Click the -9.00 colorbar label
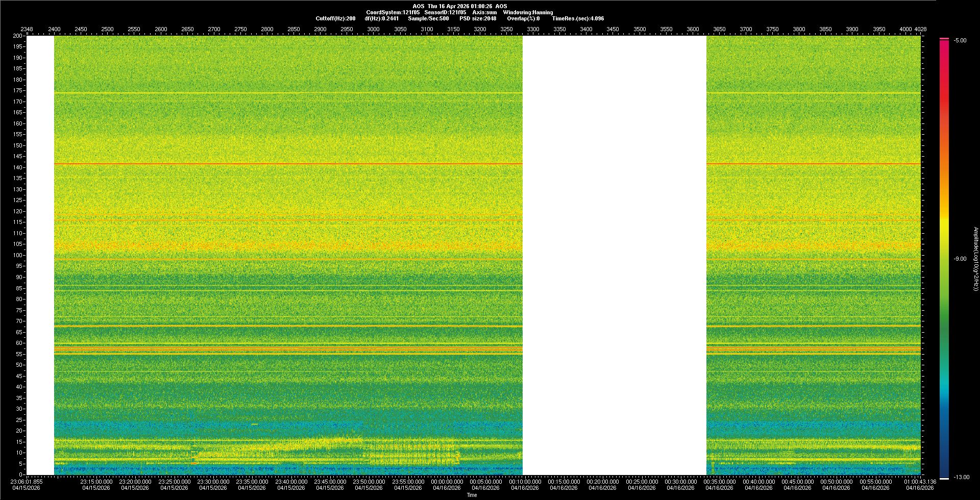This screenshot has width=980, height=500. [x=960, y=259]
